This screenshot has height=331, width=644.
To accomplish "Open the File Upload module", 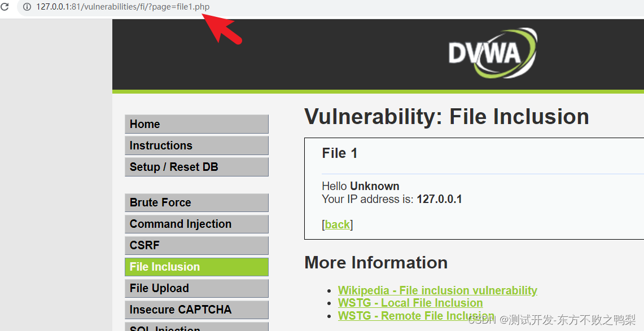I will pyautogui.click(x=196, y=288).
